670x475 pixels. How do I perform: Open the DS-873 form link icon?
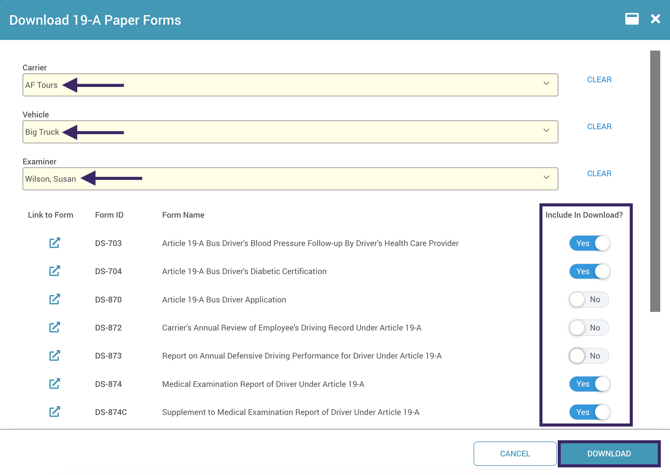point(55,355)
